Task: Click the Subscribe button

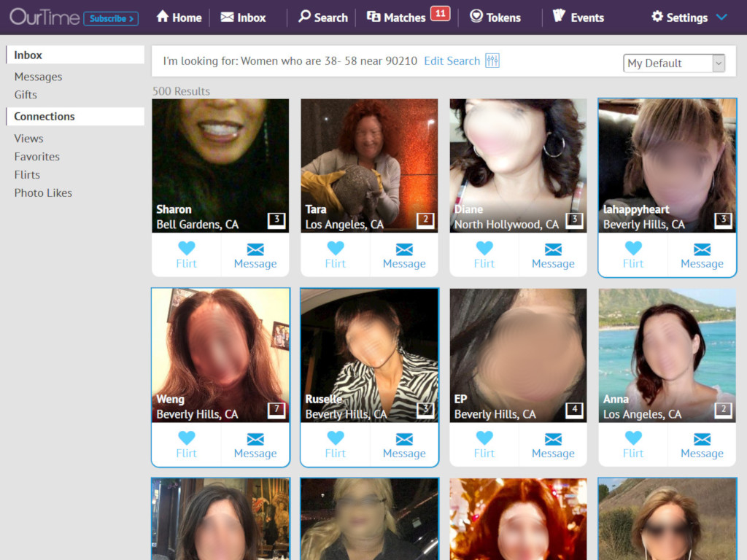Action: [x=110, y=18]
